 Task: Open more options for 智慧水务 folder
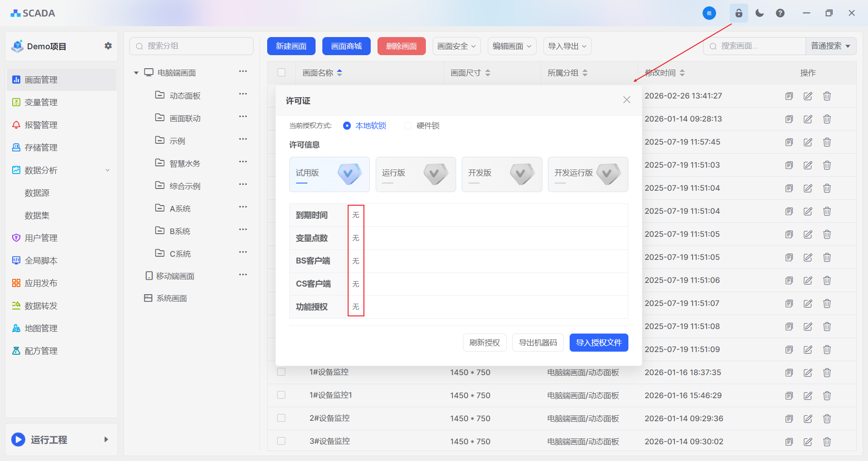[x=243, y=162]
